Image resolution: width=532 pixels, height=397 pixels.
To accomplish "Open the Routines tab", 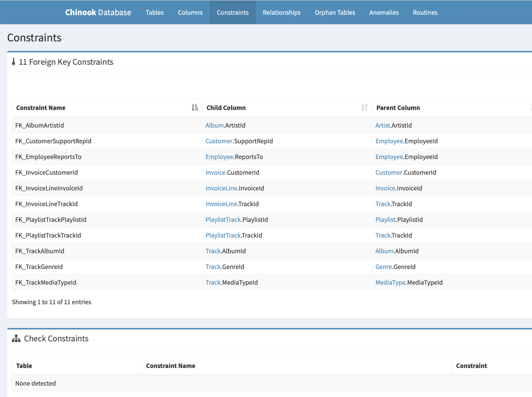I will 425,12.
